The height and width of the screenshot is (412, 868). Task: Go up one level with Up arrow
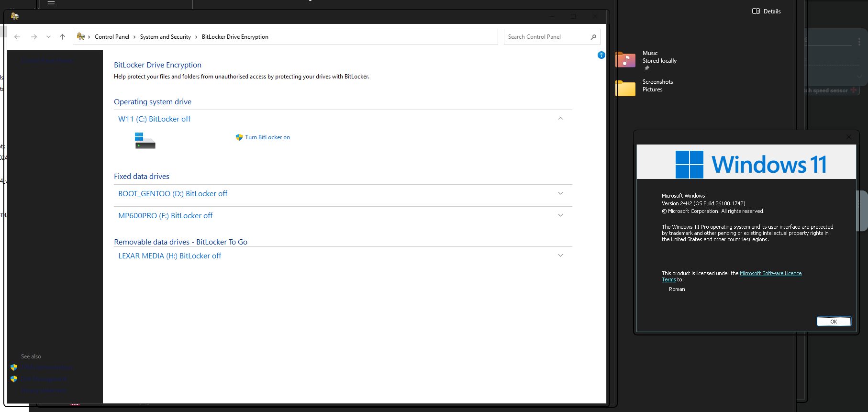[62, 37]
